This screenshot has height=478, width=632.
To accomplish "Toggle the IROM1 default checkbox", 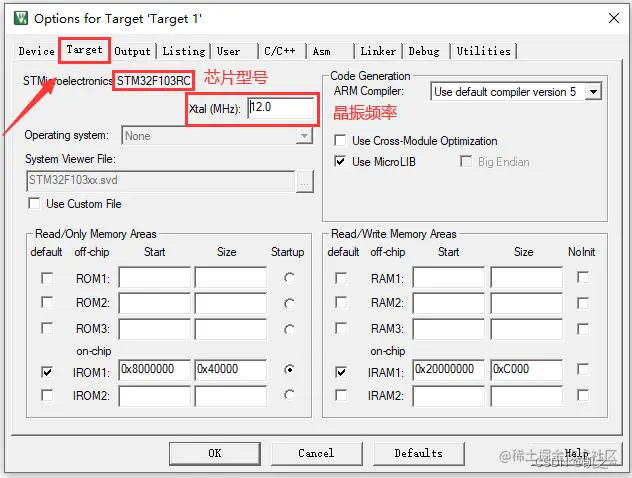I will [x=47, y=372].
